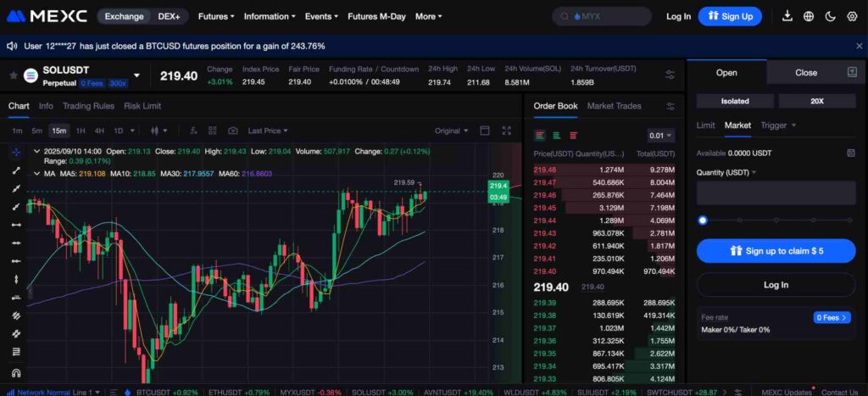Show both buy and sell orders view
868x396 pixels.
(540, 135)
